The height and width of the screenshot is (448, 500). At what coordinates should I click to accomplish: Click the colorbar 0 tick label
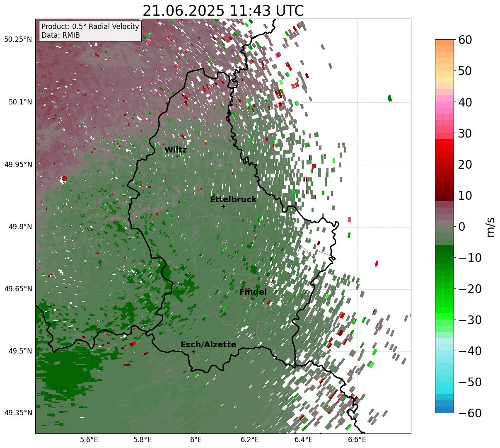coord(461,227)
